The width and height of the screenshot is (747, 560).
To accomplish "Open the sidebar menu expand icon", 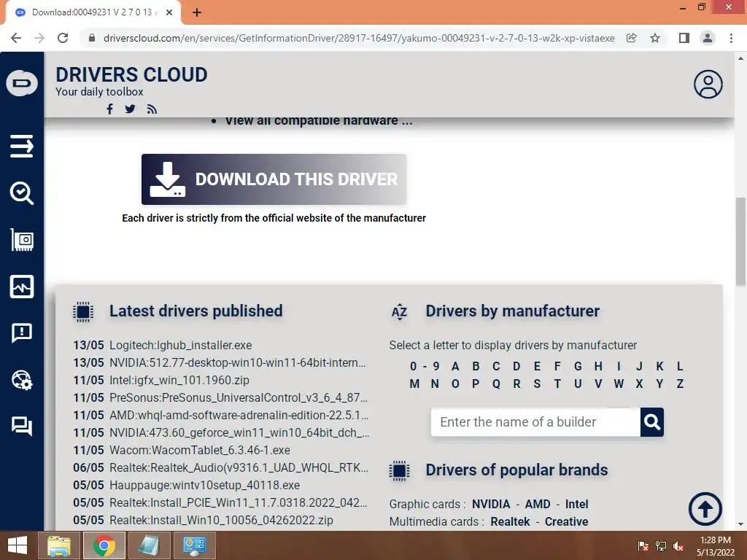I will [22, 146].
